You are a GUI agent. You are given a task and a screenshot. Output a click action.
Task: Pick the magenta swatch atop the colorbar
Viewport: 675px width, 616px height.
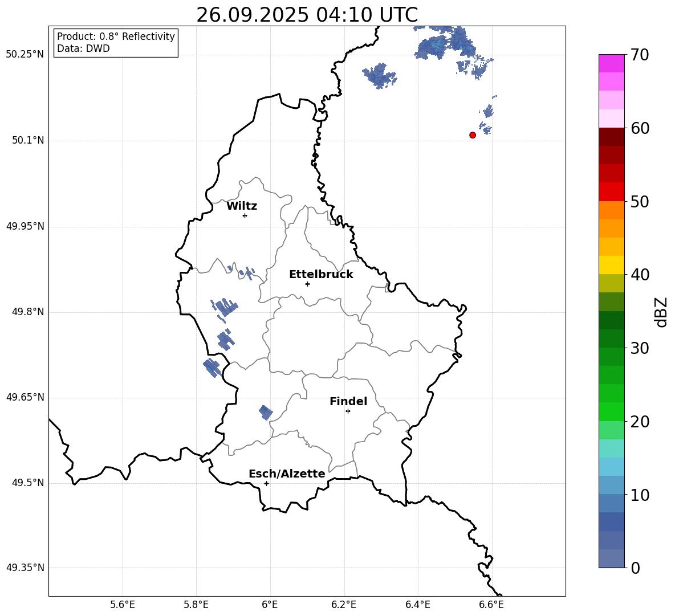pos(611,63)
